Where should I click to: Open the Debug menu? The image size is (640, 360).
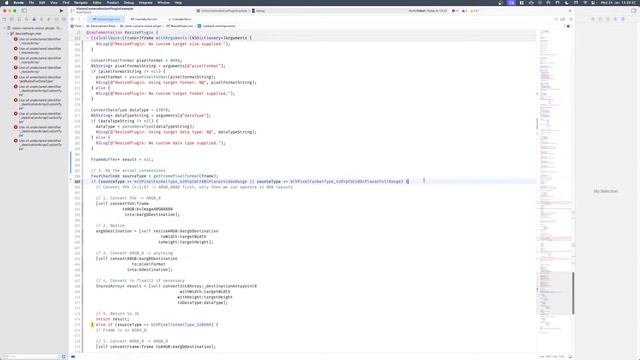(129, 2)
